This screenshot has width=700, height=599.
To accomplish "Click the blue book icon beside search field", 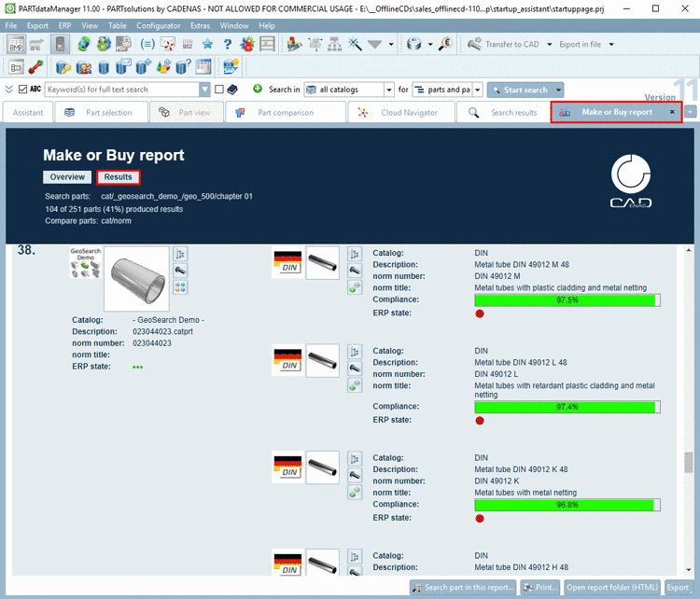I will (x=232, y=90).
